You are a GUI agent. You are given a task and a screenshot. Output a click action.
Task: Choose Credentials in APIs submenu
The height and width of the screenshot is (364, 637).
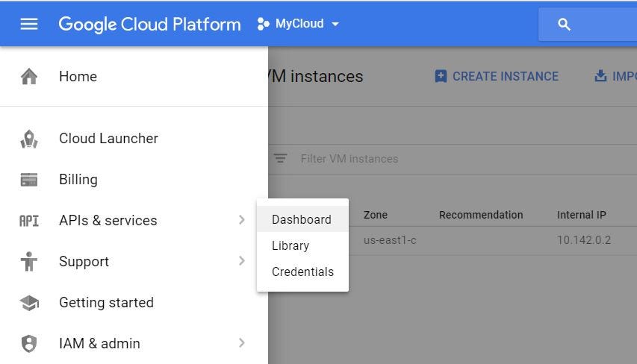[302, 272]
